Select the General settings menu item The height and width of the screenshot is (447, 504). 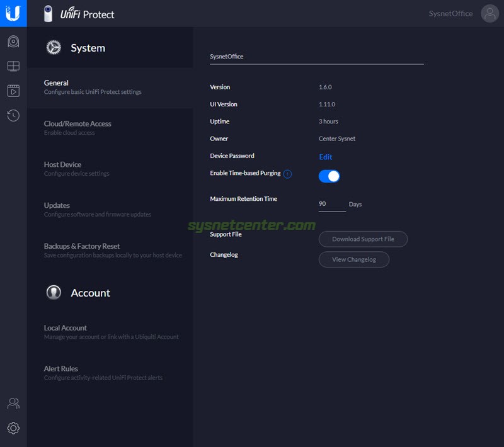click(x=110, y=88)
